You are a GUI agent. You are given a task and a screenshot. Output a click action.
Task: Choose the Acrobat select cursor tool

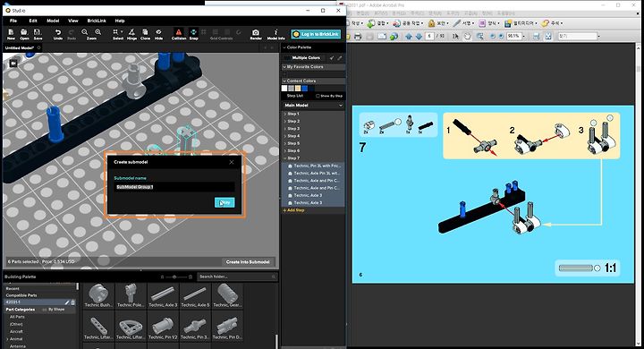click(455, 36)
